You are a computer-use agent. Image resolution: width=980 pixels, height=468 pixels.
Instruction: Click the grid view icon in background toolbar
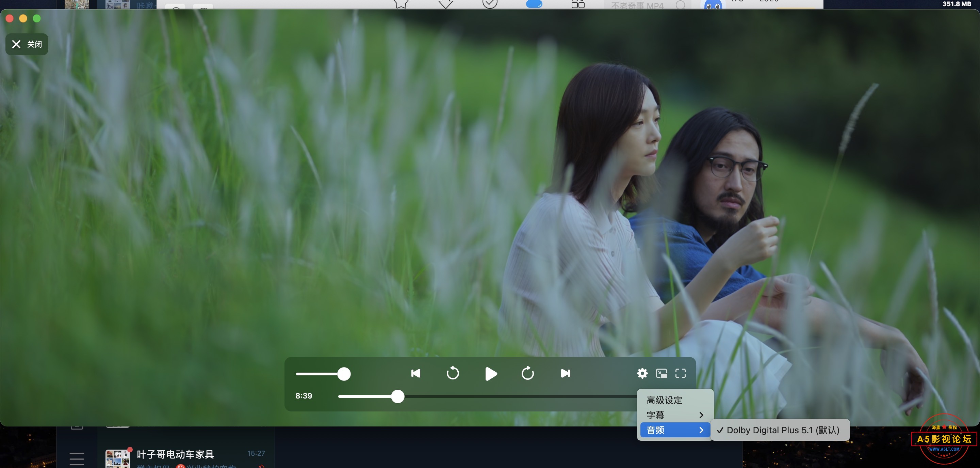(x=578, y=4)
